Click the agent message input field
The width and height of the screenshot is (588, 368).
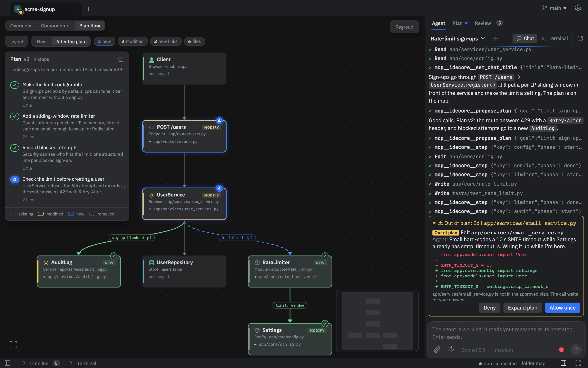pos(506,333)
